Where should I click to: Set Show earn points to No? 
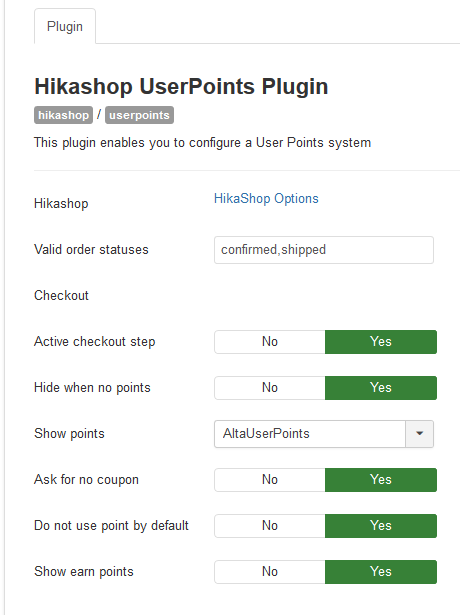[x=270, y=572]
